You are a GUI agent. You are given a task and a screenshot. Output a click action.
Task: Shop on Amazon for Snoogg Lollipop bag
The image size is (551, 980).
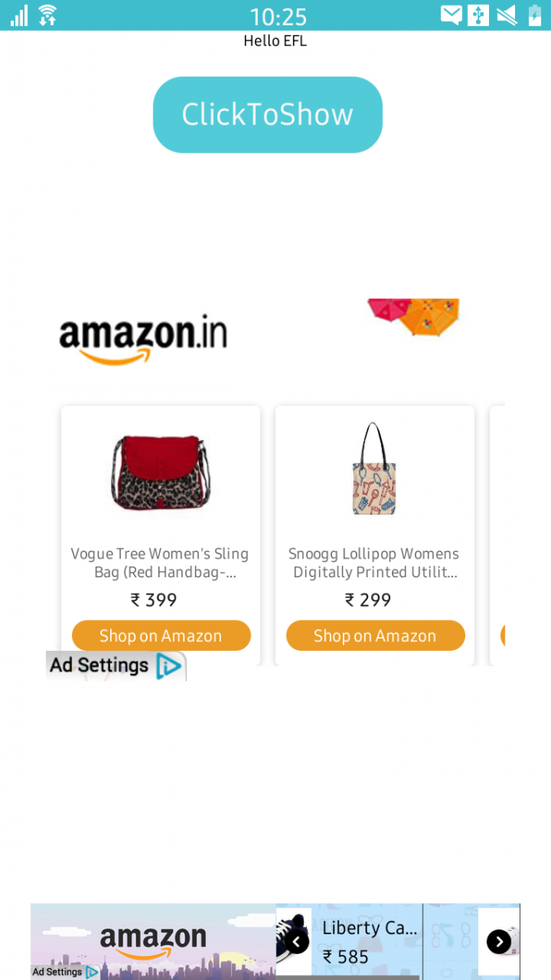pos(375,635)
